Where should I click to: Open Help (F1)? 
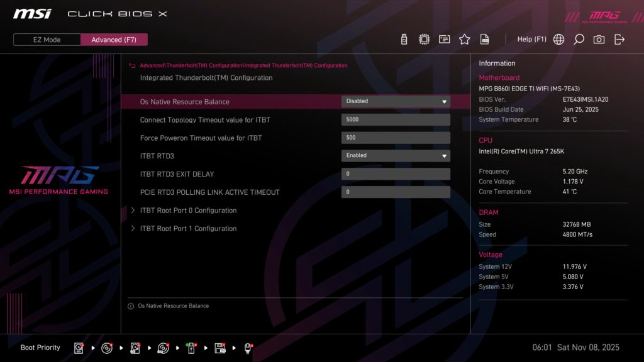532,38
